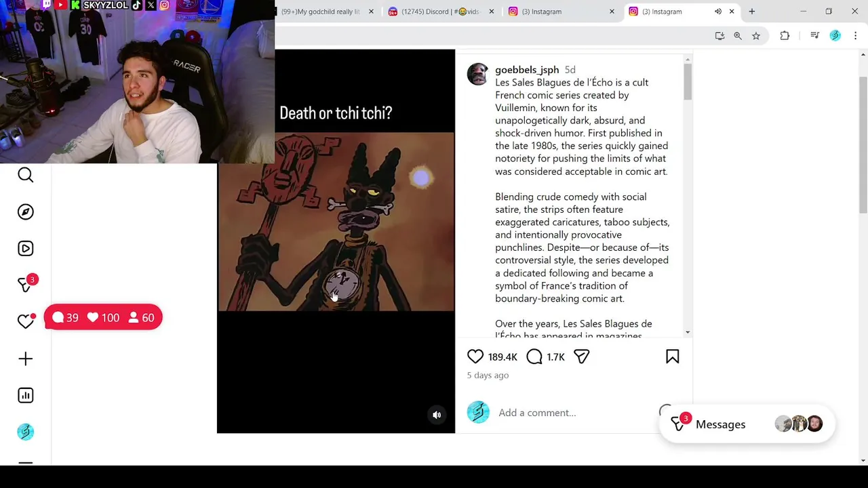The width and height of the screenshot is (868, 488).
Task: Click the avatars group in Messages bar
Action: [799, 424]
